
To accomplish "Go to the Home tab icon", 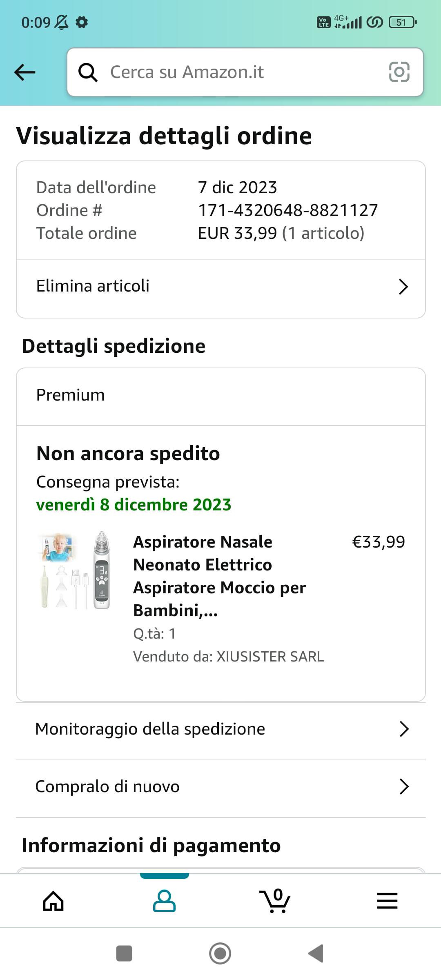I will coord(53,901).
